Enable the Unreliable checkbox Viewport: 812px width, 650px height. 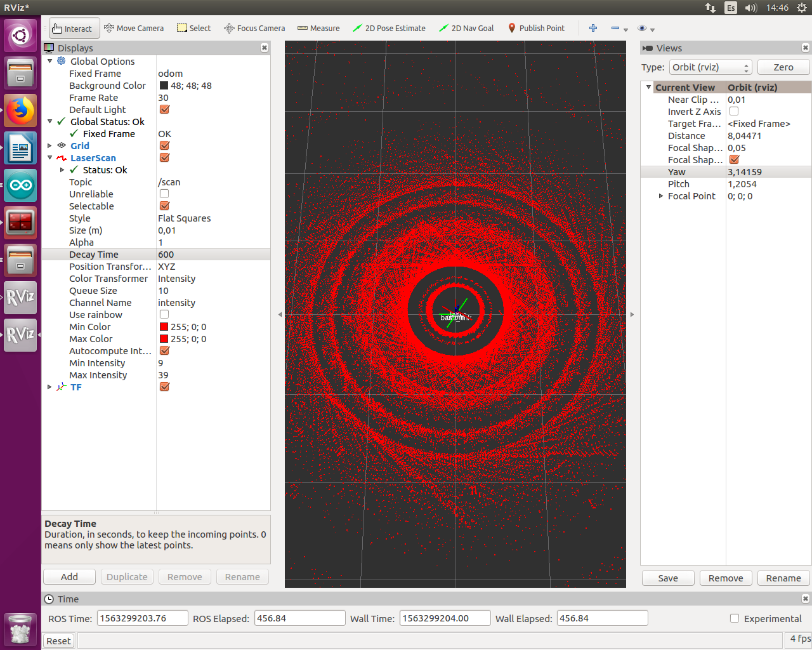pyautogui.click(x=164, y=194)
